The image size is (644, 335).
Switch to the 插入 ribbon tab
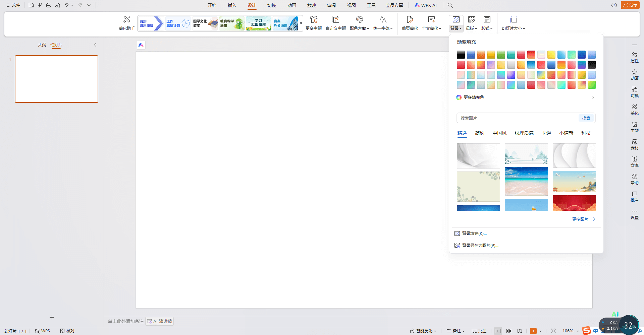pos(232,5)
